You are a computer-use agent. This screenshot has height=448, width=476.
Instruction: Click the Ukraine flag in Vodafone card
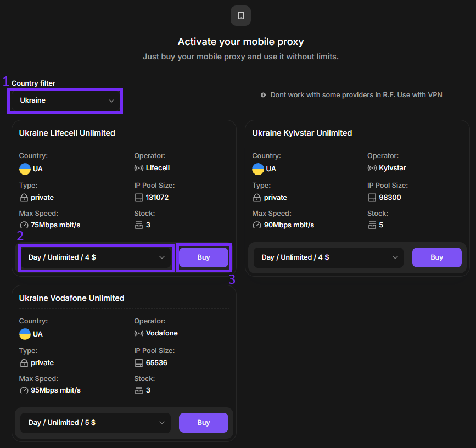(x=25, y=334)
